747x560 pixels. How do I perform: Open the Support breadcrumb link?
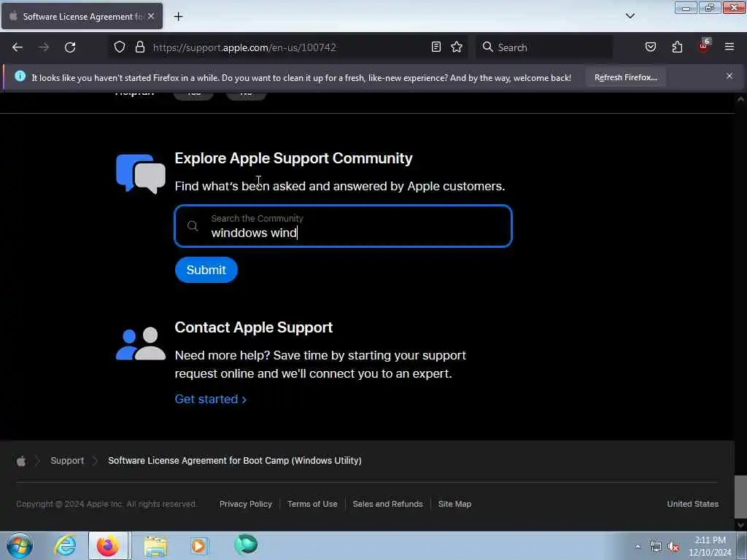(67, 461)
